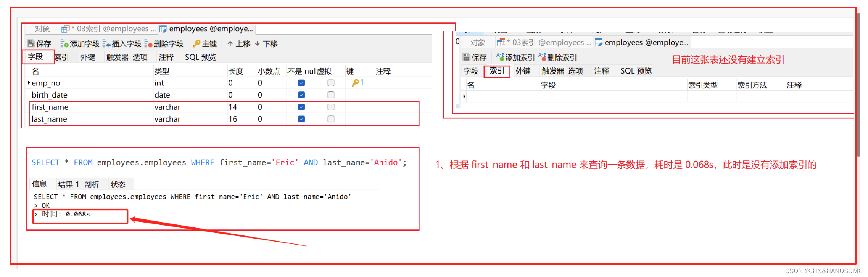
Task: Click the page vertical scrollbar
Action: pyautogui.click(x=858, y=85)
